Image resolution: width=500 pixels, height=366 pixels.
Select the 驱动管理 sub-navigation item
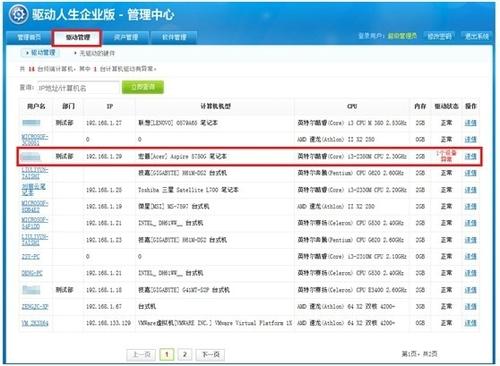(40, 53)
